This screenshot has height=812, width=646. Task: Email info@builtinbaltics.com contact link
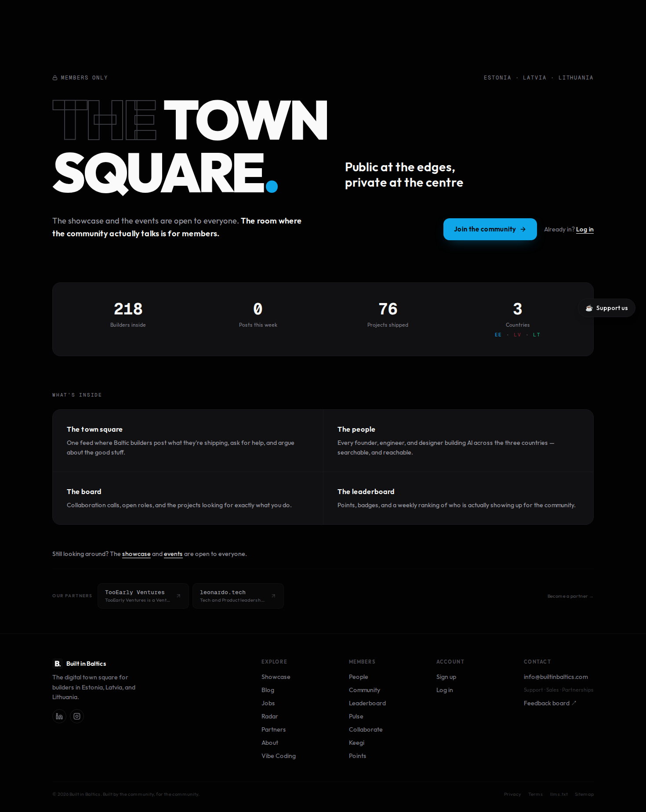click(x=556, y=677)
